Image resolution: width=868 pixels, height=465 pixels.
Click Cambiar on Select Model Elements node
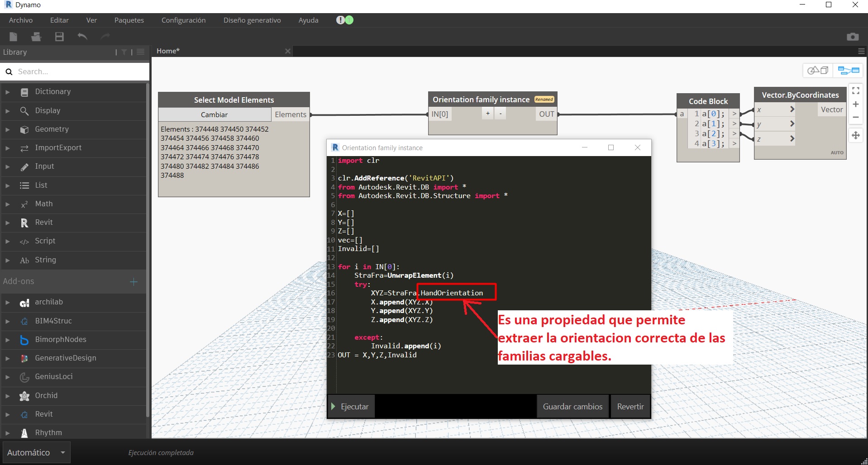tap(214, 114)
